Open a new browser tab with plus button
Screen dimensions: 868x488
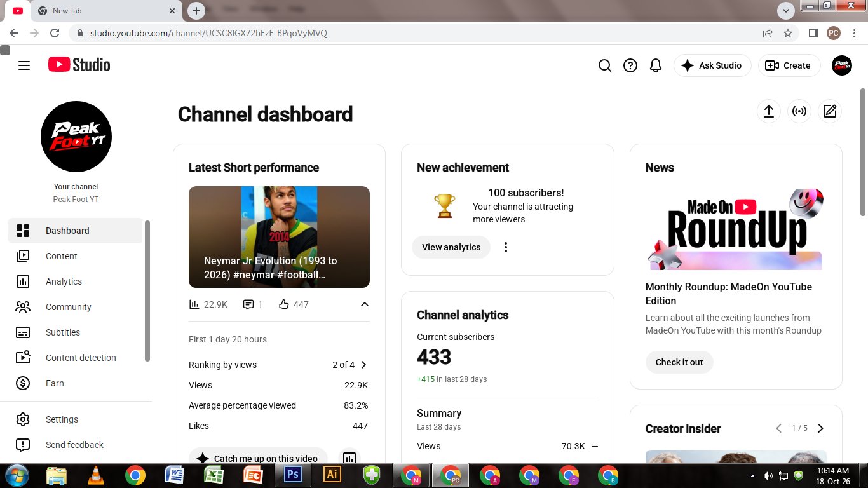pos(196,11)
